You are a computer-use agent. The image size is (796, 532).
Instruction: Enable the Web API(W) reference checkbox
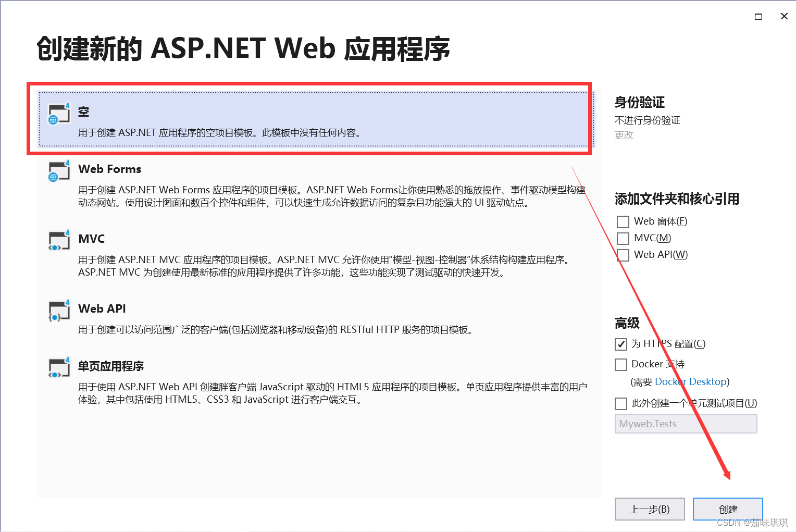(x=623, y=255)
